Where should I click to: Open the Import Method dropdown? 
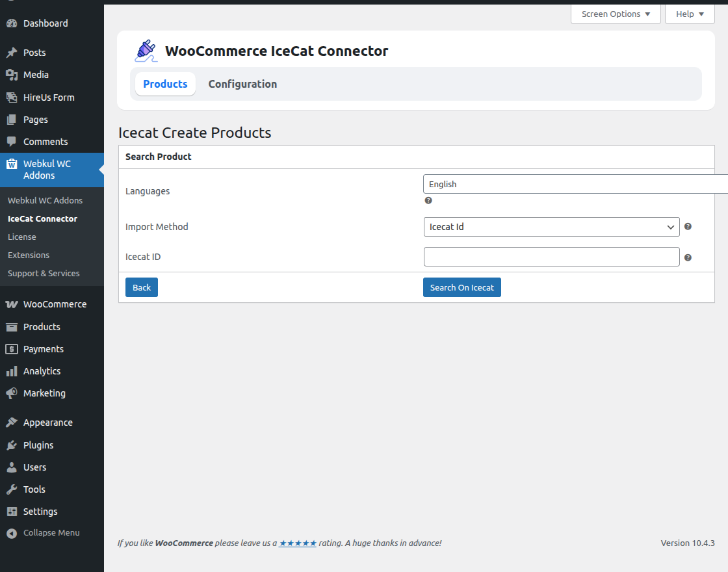pos(551,227)
